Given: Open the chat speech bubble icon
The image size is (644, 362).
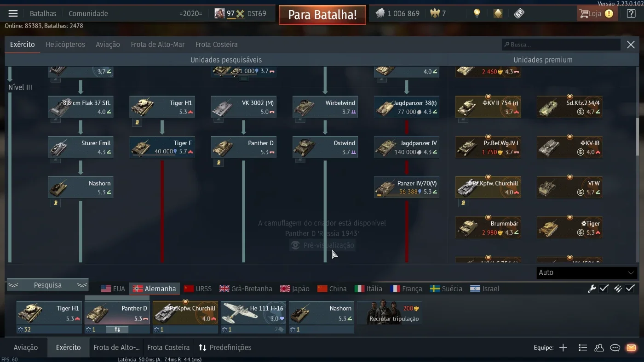Looking at the screenshot, I should click(x=615, y=348).
